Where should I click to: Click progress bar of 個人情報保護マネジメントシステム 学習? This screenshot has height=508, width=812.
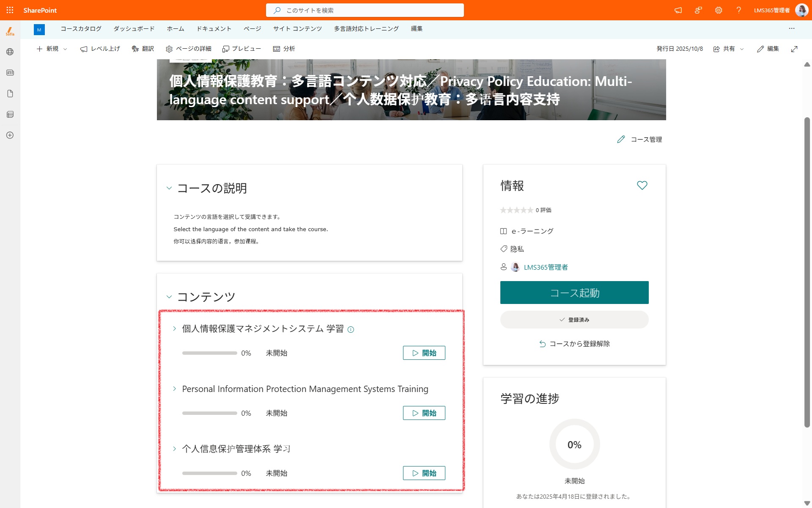(x=210, y=353)
